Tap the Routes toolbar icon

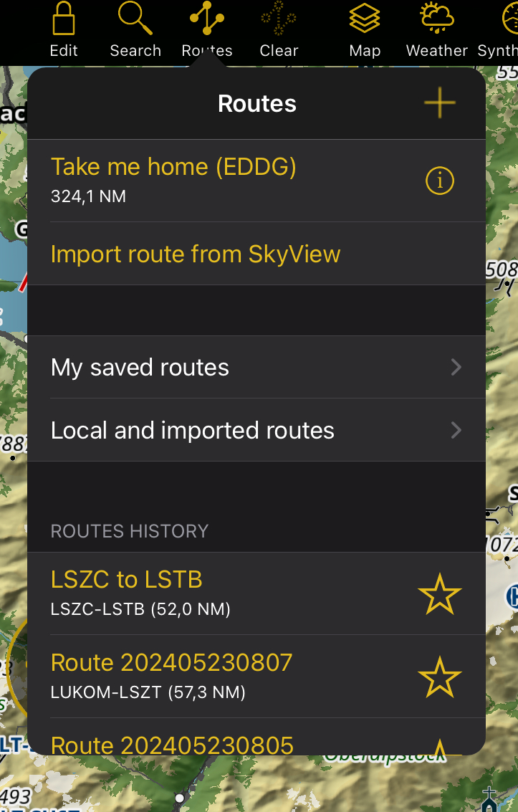207,18
